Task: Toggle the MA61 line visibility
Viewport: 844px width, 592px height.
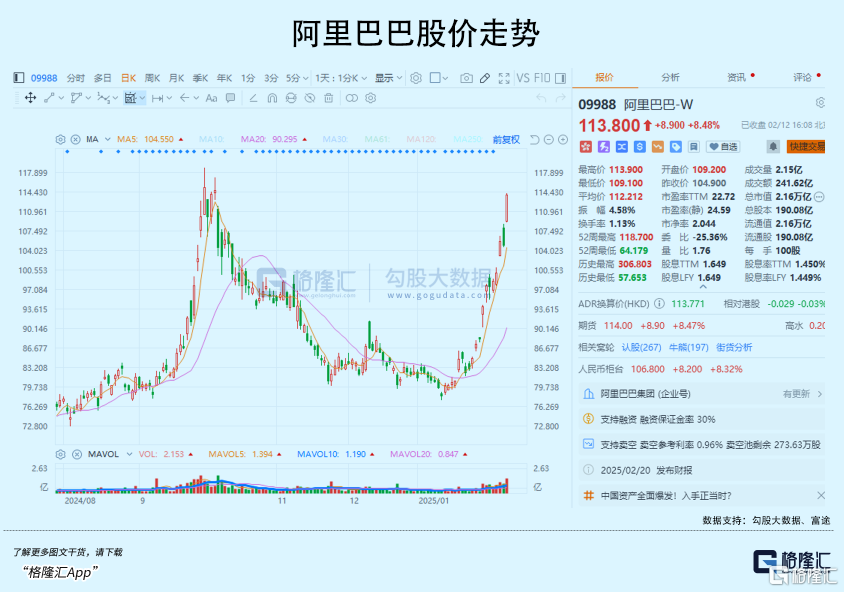Action: (377, 139)
